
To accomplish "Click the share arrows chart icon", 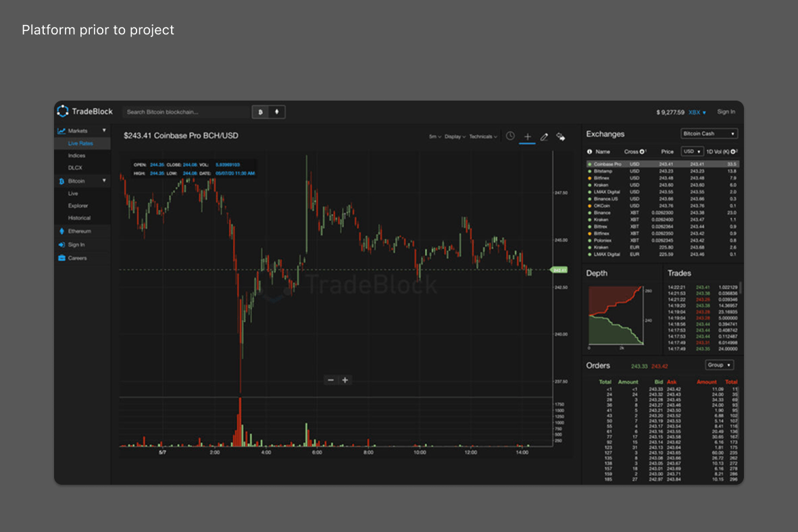I will pos(560,136).
